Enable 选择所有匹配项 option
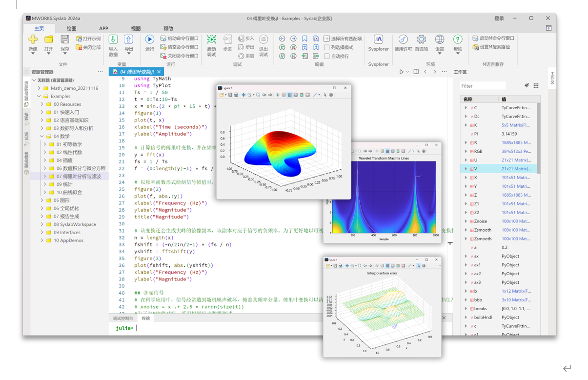Viewport: 588px width, 380px height. [343, 39]
